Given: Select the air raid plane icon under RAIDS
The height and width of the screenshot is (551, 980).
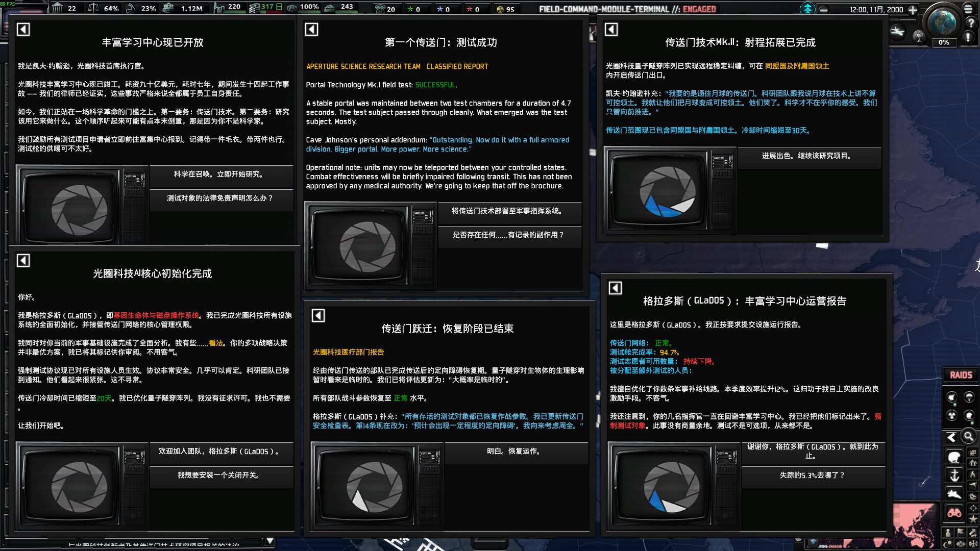Looking at the screenshot, I should coord(951,397).
